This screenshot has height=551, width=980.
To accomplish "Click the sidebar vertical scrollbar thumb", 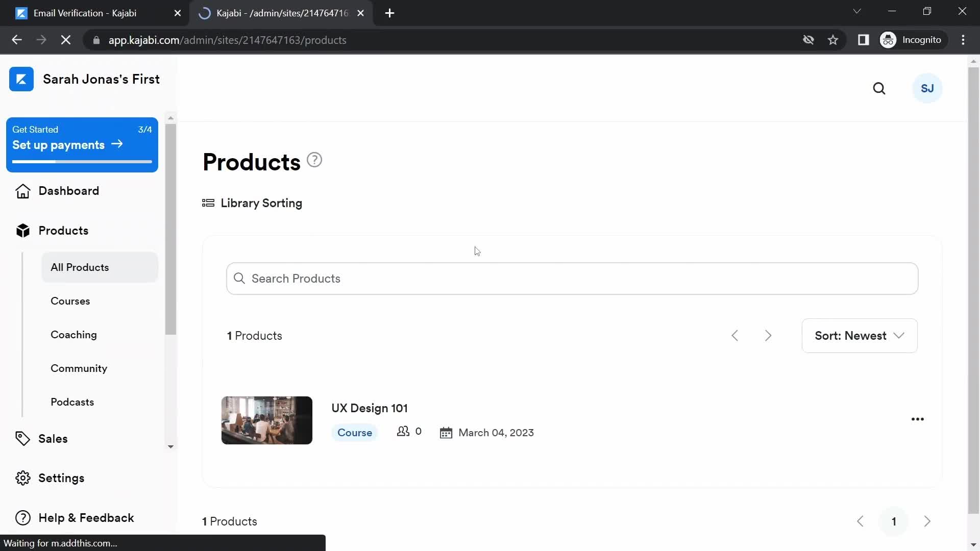I will click(171, 230).
